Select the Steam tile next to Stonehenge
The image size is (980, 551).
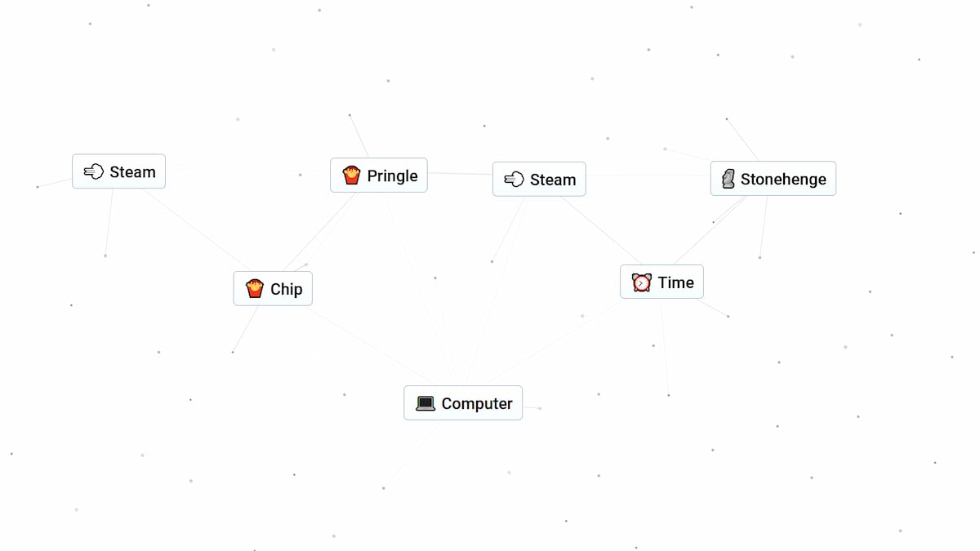tap(539, 179)
